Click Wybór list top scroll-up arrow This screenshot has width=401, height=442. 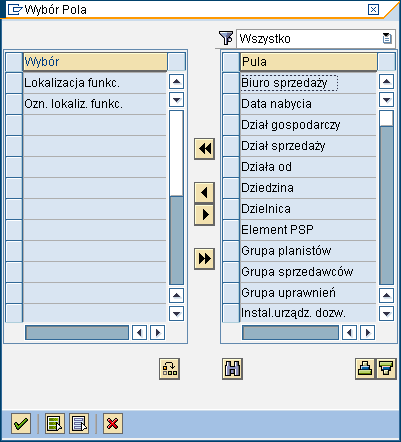pos(176,81)
